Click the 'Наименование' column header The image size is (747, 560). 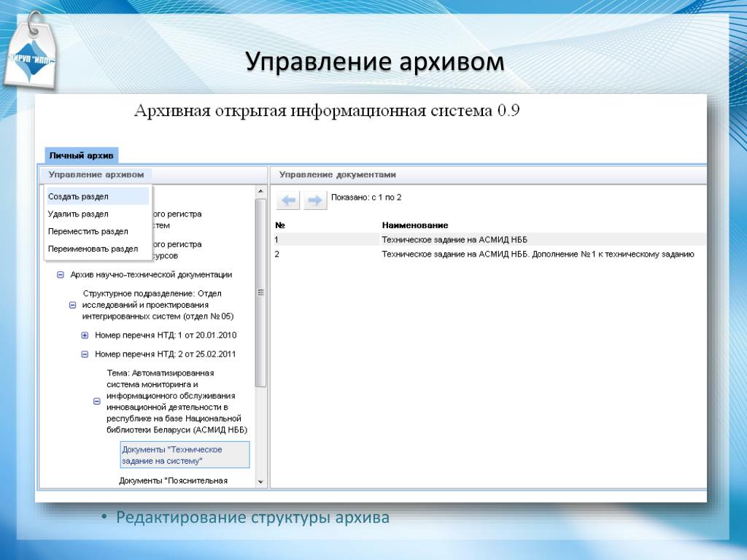point(415,225)
